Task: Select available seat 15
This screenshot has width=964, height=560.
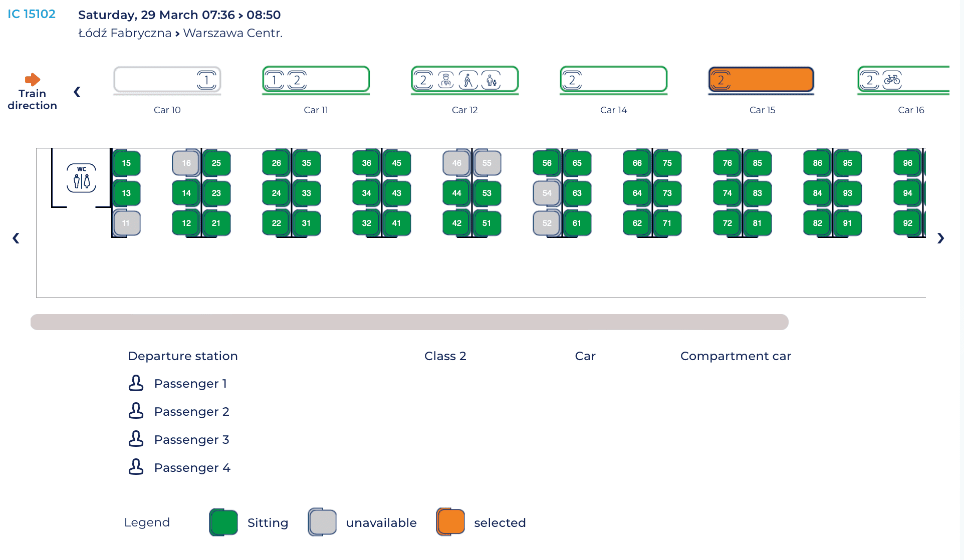Action: point(126,163)
